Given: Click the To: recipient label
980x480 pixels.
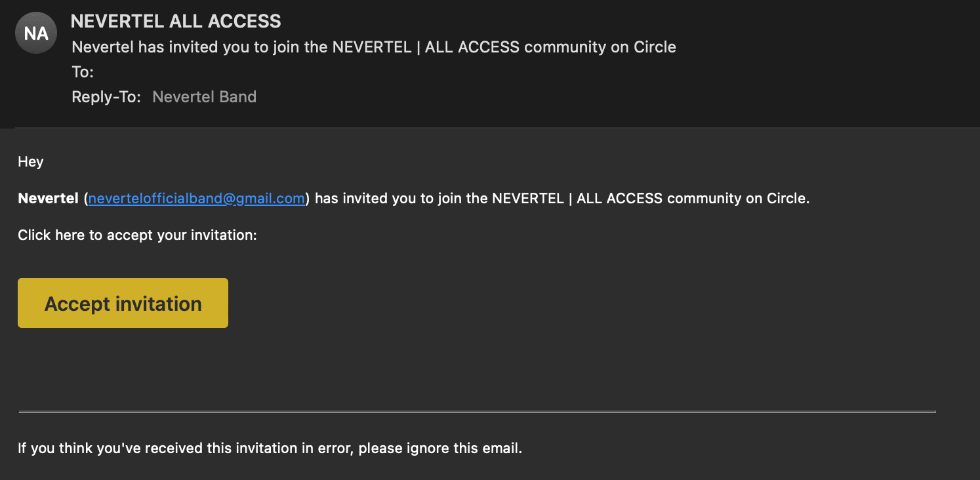Looking at the screenshot, I should point(83,72).
